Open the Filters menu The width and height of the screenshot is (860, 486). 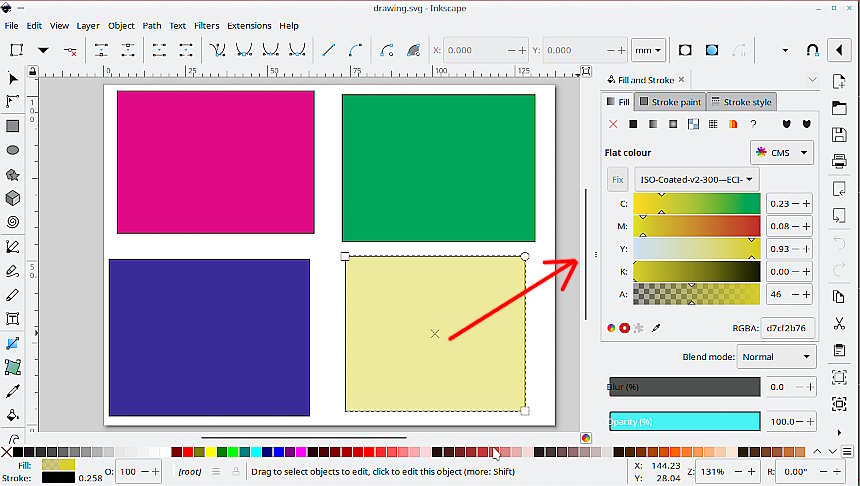pyautogui.click(x=207, y=25)
